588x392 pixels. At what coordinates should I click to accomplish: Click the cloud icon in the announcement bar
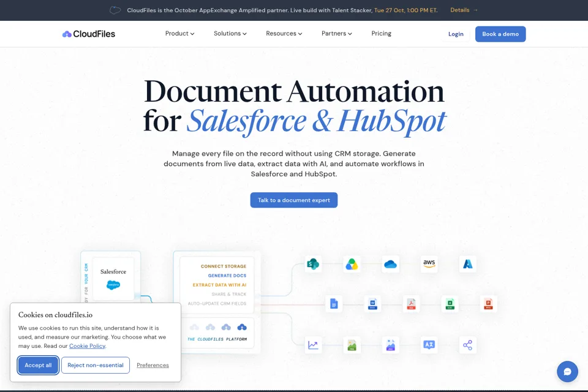(115, 10)
